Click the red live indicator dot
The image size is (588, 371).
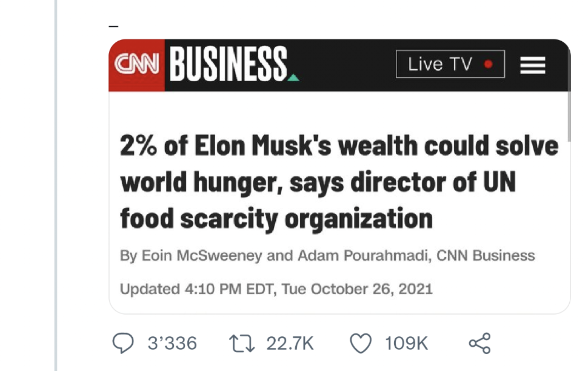pos(488,64)
